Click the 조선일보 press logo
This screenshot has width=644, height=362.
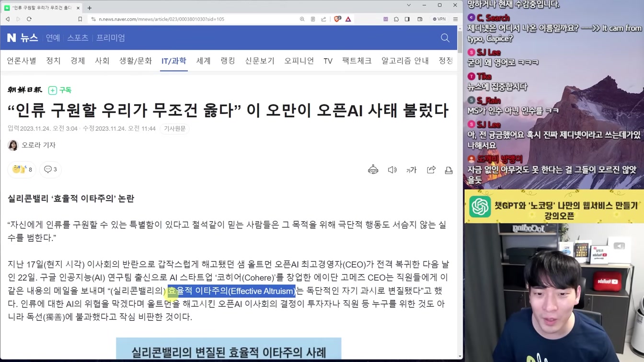pyautogui.click(x=25, y=90)
